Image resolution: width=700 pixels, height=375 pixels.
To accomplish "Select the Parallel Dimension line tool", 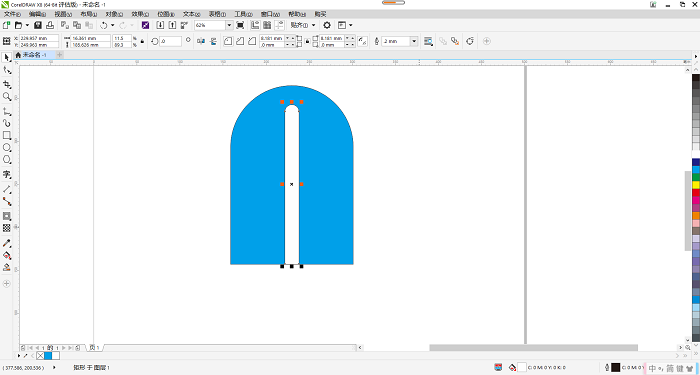I will tap(7, 189).
